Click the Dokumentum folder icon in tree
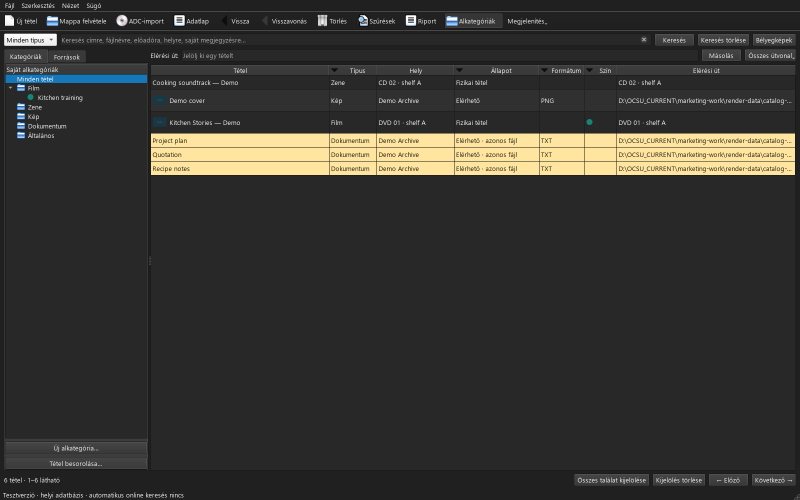Screen dimensions: 800x500 pos(21,126)
